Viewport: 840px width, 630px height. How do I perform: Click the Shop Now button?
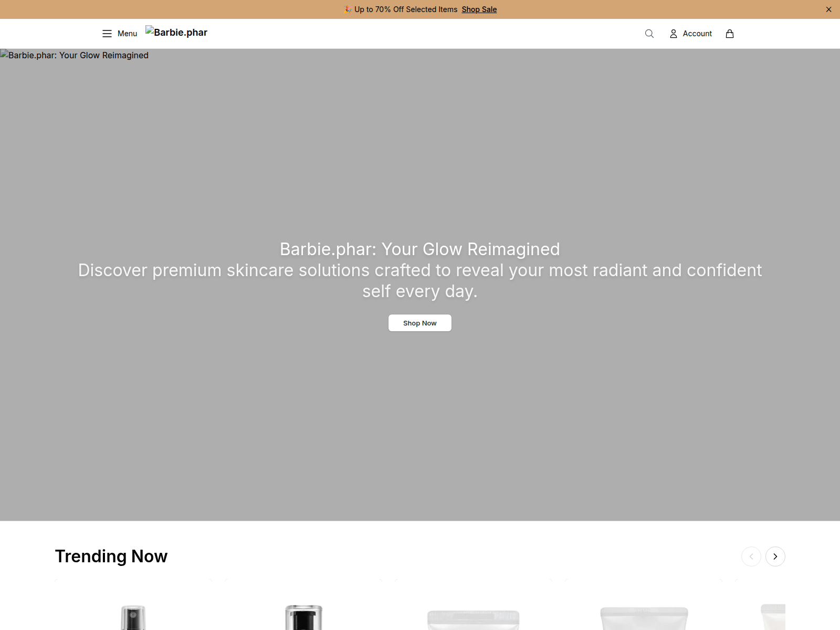pos(420,323)
